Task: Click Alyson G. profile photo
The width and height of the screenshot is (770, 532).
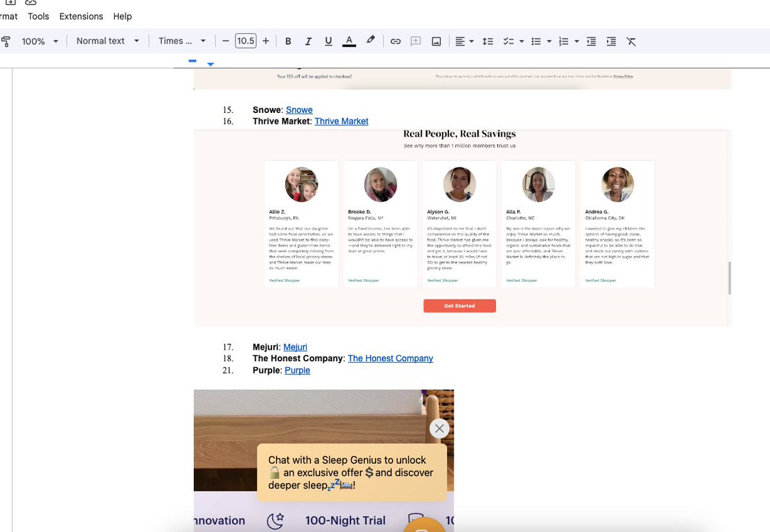Action: [459, 185]
